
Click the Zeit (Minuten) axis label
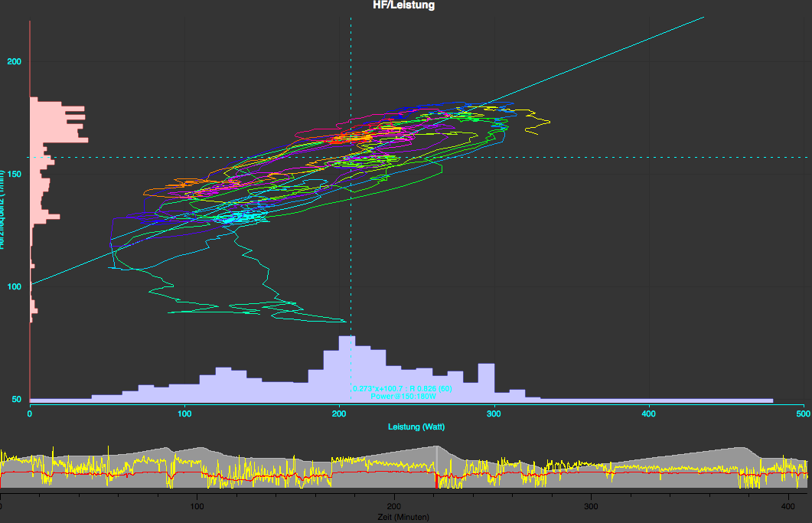[x=403, y=517]
